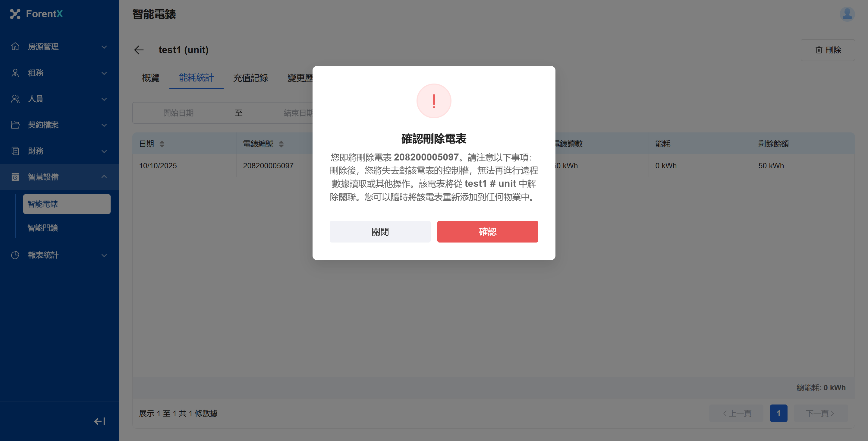
Task: Click the 報表統計 pie chart icon
Action: (x=15, y=255)
